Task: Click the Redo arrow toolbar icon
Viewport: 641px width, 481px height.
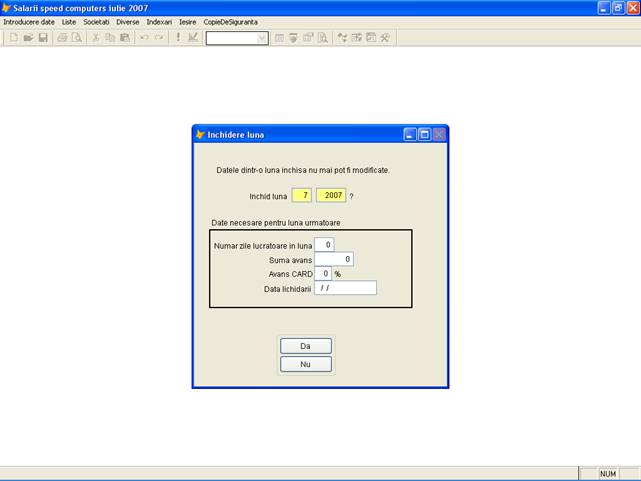Action: click(159, 38)
